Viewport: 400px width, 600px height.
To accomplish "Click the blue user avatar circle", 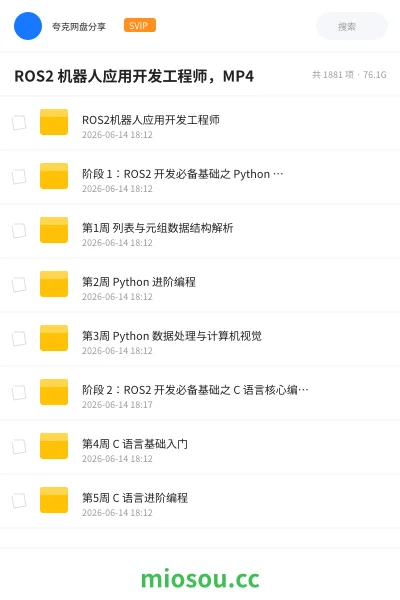I will (28, 26).
